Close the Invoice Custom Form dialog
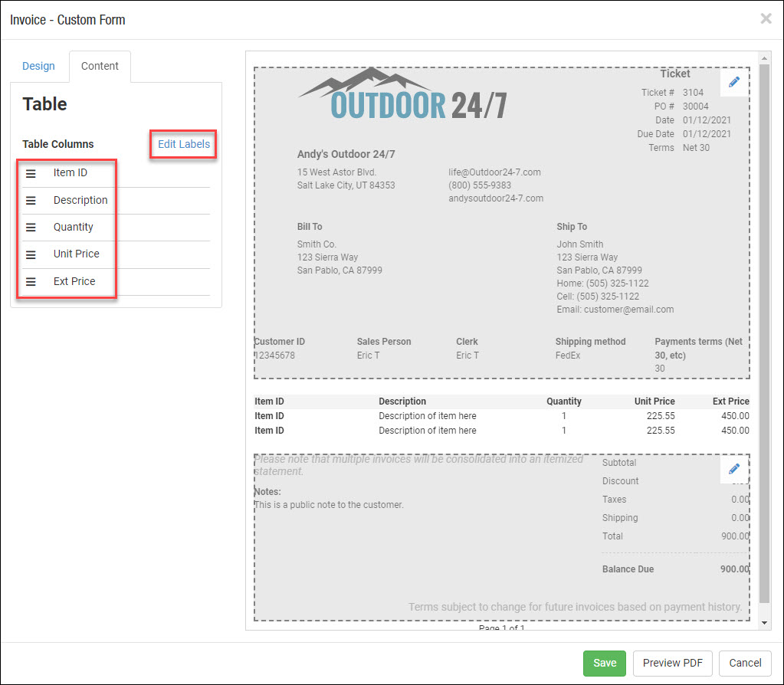The height and width of the screenshot is (685, 784). pos(766,19)
